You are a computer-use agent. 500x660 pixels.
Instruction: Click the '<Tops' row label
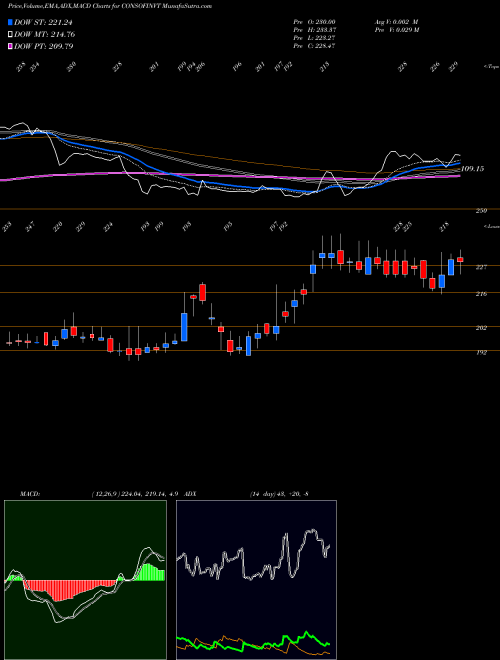[492, 67]
